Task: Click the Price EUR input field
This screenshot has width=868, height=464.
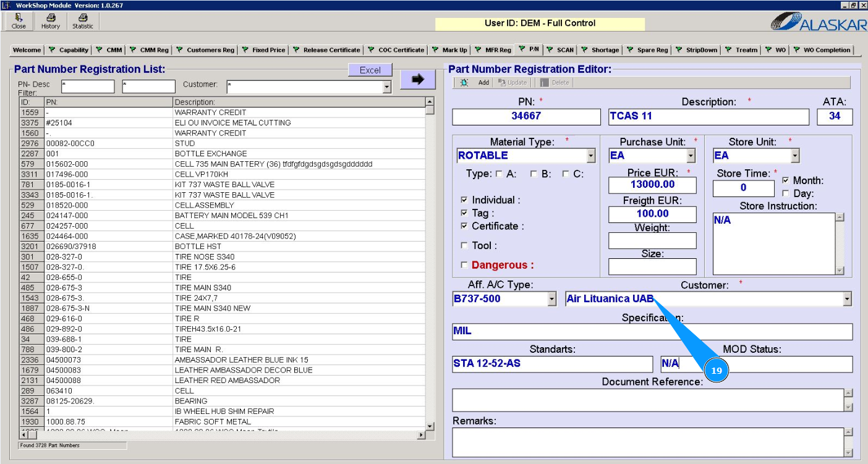Action: point(652,185)
